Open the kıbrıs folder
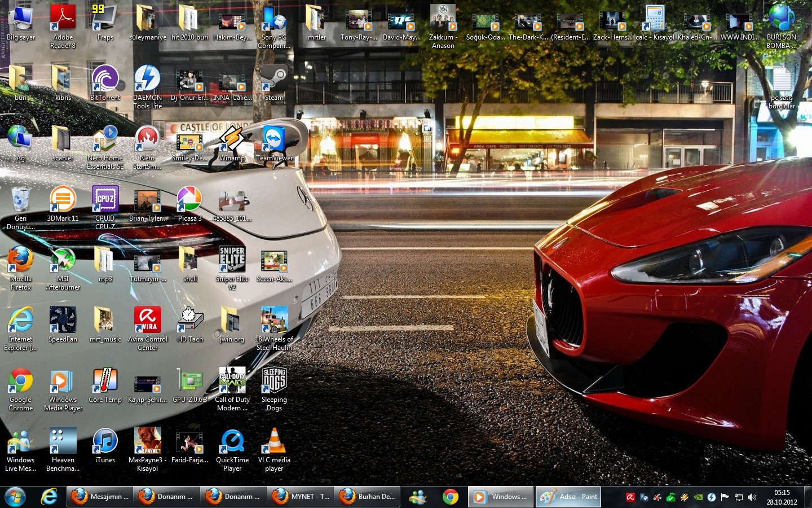This screenshot has width=812, height=508. [x=63, y=83]
